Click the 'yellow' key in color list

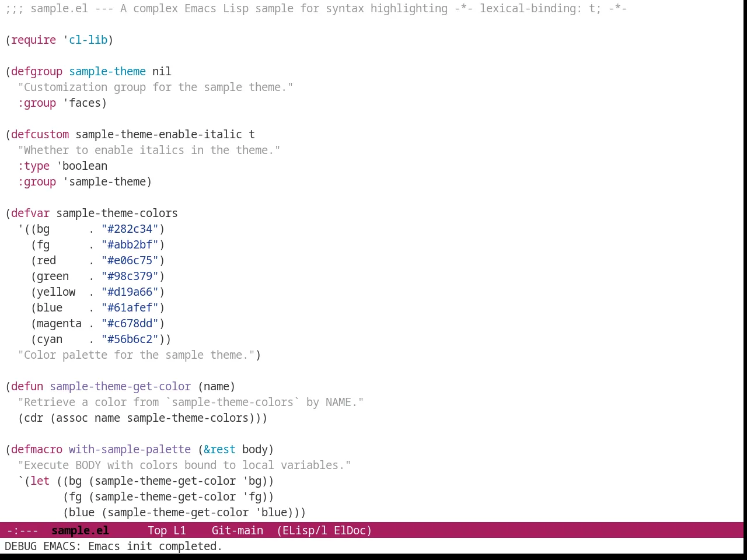56,292
